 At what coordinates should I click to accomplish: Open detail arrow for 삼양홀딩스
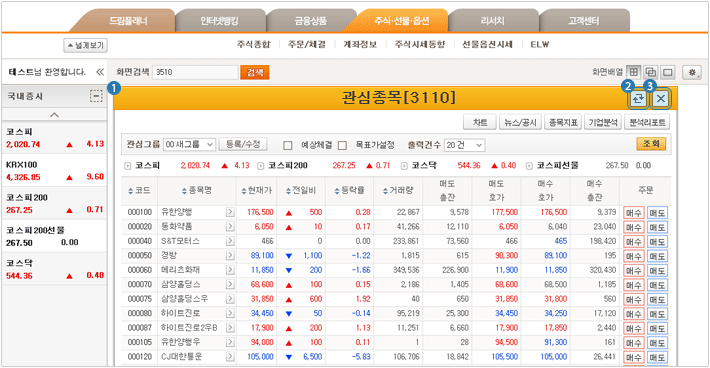coord(230,284)
